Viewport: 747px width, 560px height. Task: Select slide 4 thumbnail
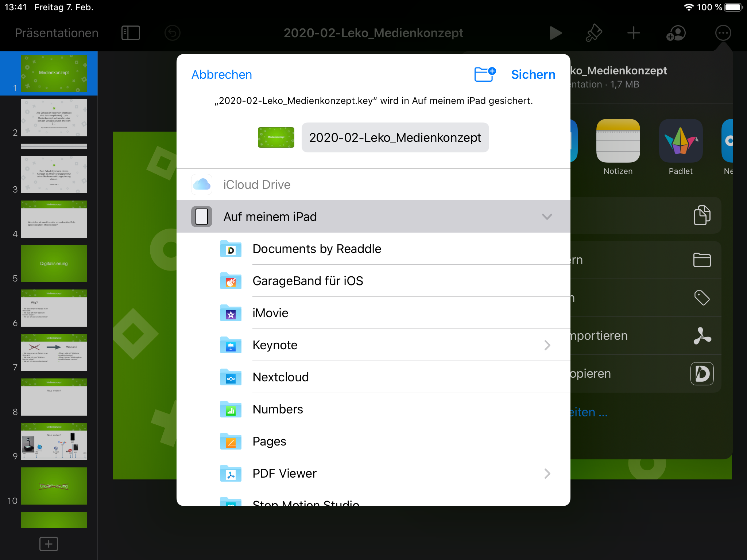(x=54, y=219)
